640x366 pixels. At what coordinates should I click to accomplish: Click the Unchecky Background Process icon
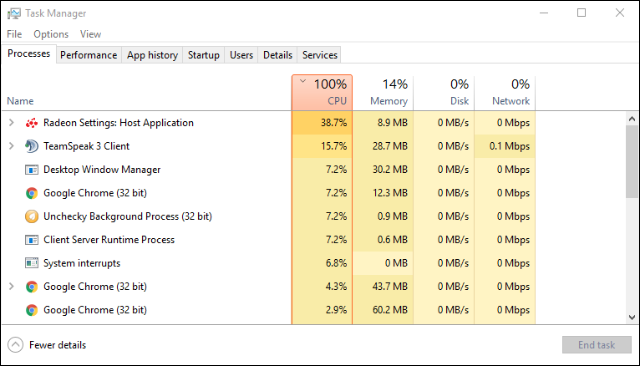pyautogui.click(x=31, y=216)
